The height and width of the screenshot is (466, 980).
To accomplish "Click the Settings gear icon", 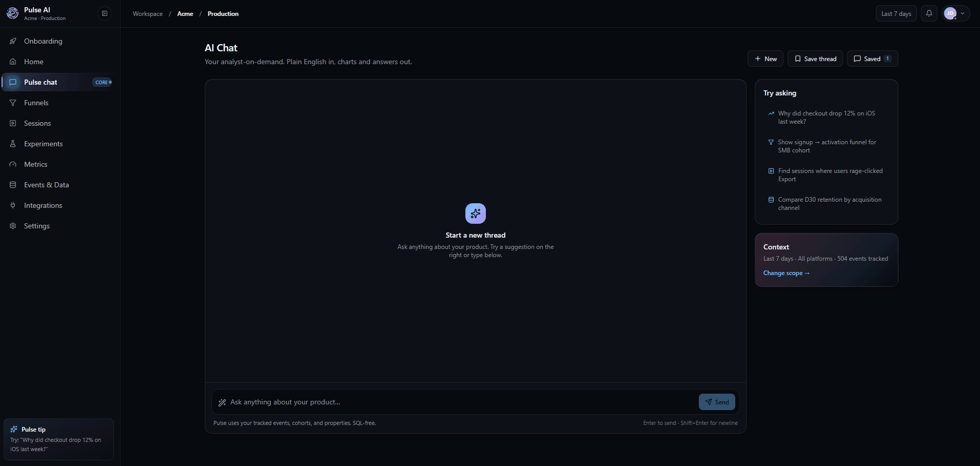I will pos(13,226).
